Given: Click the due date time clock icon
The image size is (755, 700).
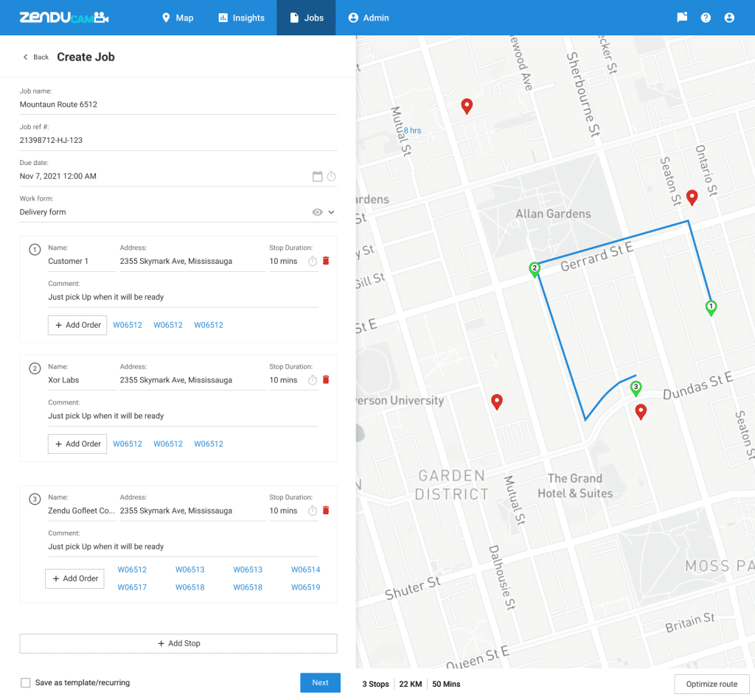Looking at the screenshot, I should coord(331,177).
